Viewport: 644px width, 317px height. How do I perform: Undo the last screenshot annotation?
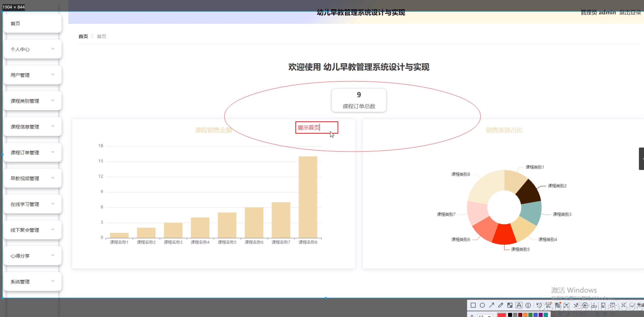(539, 305)
